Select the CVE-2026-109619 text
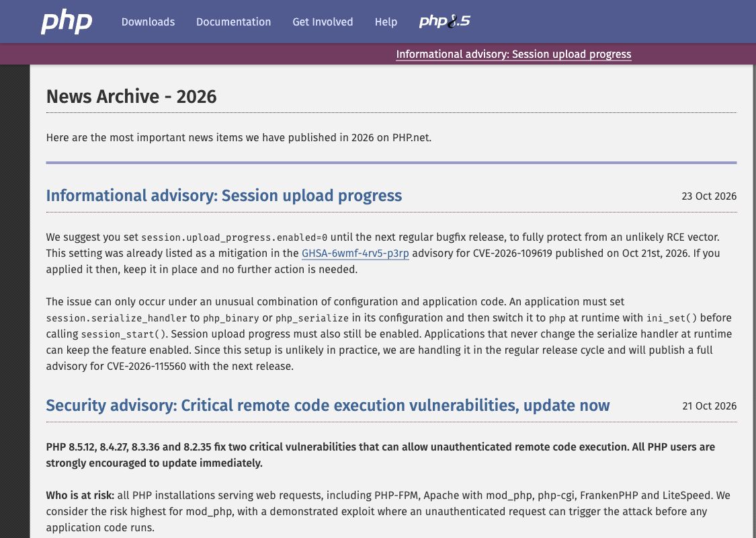The width and height of the screenshot is (756, 538). pyautogui.click(x=513, y=254)
